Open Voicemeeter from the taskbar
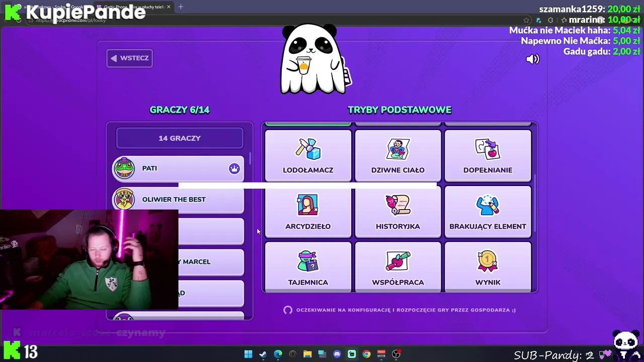This screenshot has width=644, height=362. [381, 354]
